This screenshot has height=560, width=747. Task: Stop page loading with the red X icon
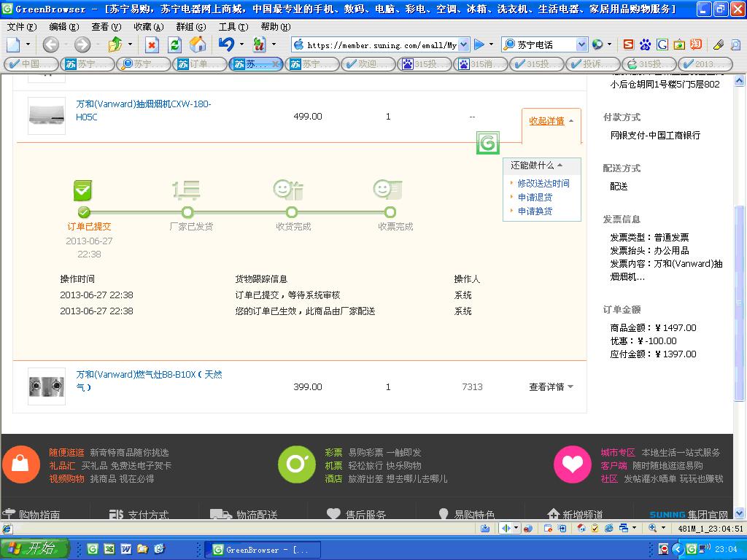[152, 45]
